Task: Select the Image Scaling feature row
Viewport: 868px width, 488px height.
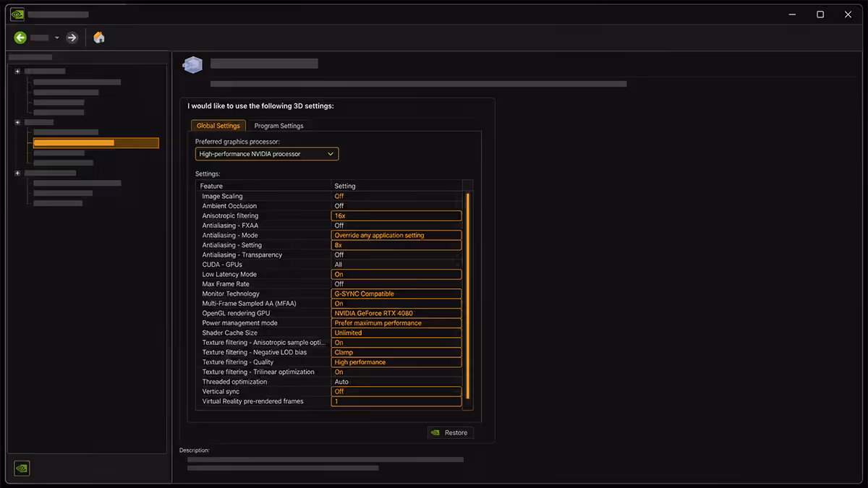Action: [x=330, y=196]
